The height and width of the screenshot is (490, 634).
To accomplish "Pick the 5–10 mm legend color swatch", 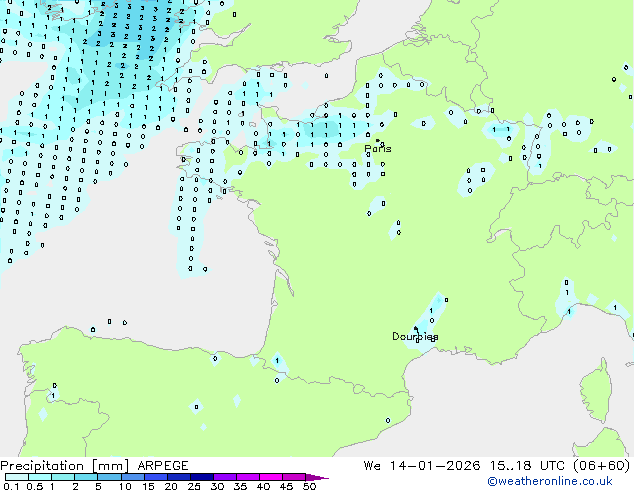I will [109, 477].
